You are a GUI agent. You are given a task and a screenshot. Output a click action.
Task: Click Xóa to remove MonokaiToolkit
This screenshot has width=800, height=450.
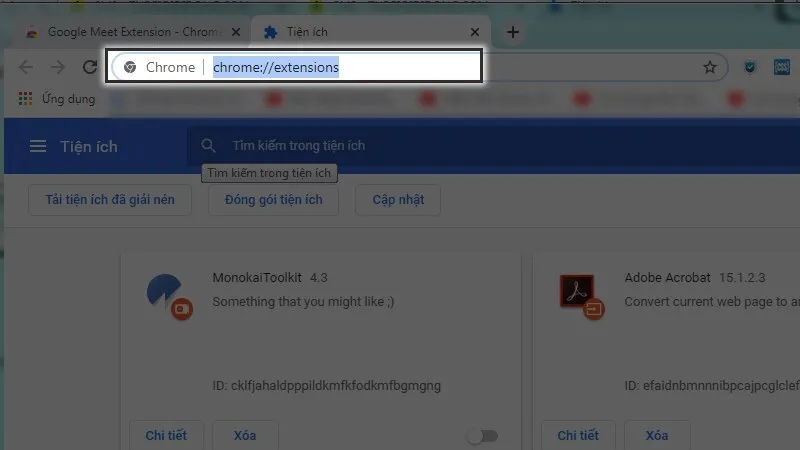(x=245, y=435)
